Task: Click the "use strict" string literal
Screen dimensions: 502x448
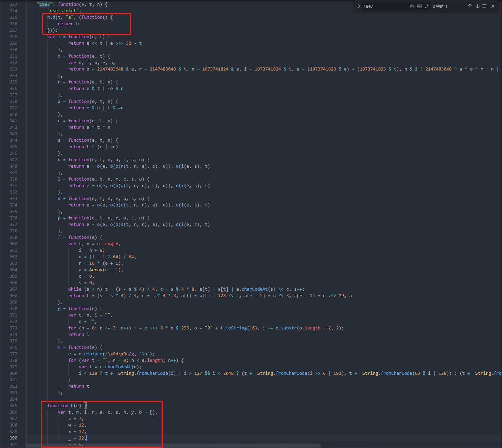Action: pyautogui.click(x=64, y=11)
